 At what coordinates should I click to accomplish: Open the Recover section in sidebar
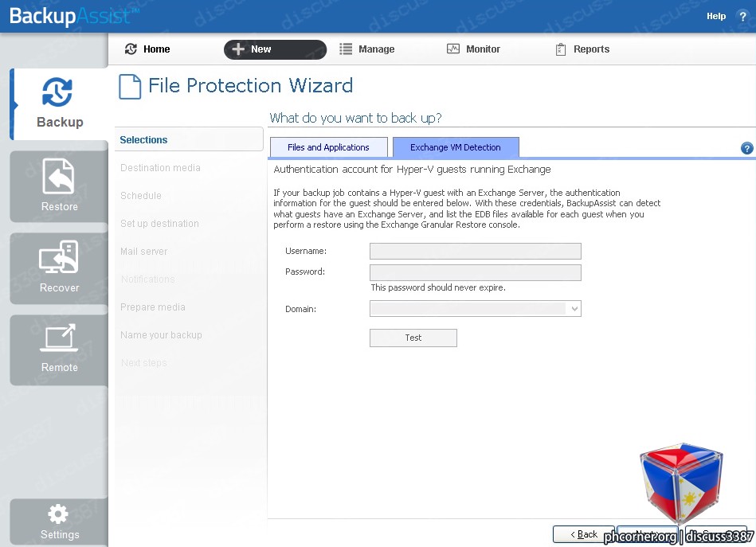(59, 268)
